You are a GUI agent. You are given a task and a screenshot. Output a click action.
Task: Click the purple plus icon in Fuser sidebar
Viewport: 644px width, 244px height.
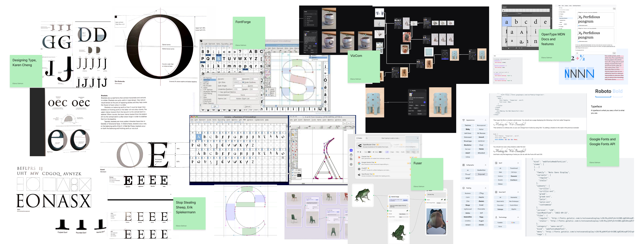coord(351,150)
